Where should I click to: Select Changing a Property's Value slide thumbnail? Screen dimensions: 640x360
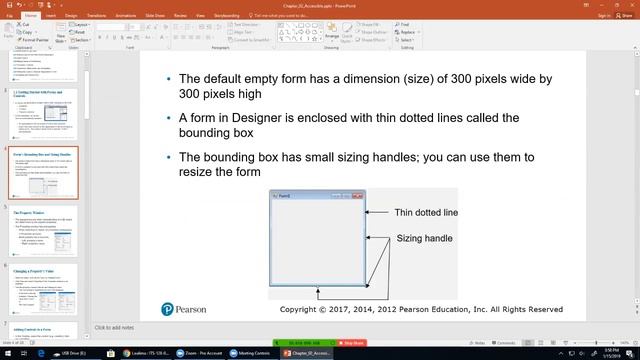43,289
